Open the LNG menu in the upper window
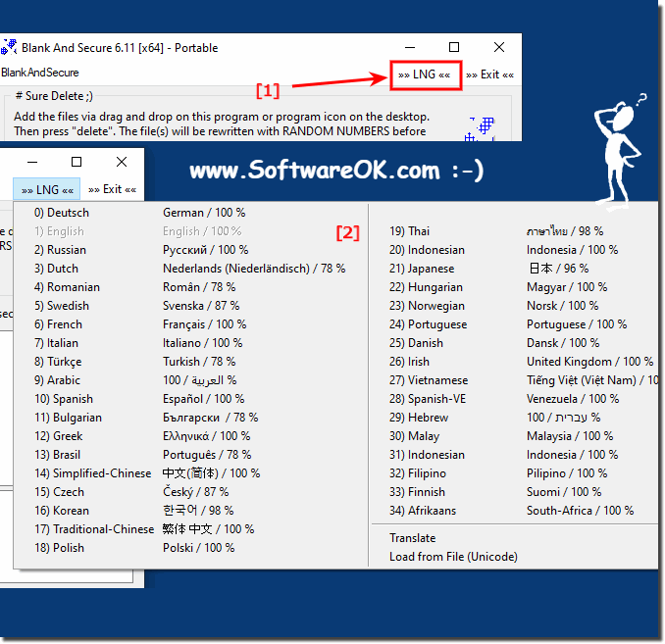This screenshot has width=665, height=644. (425, 75)
